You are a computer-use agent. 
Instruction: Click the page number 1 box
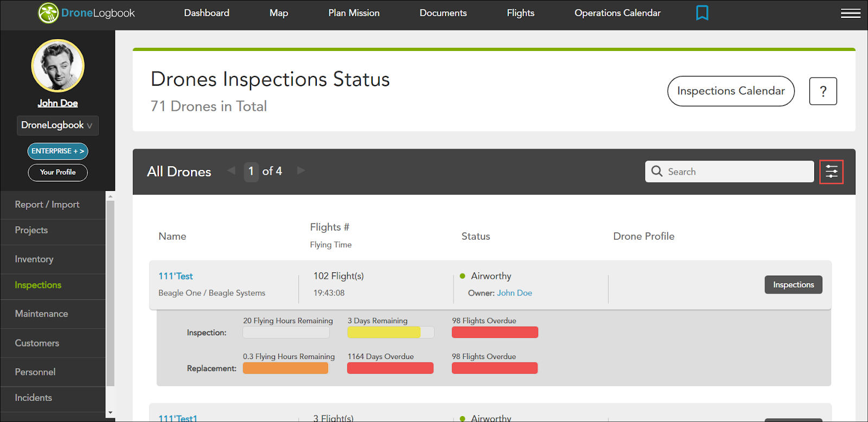[x=251, y=172]
